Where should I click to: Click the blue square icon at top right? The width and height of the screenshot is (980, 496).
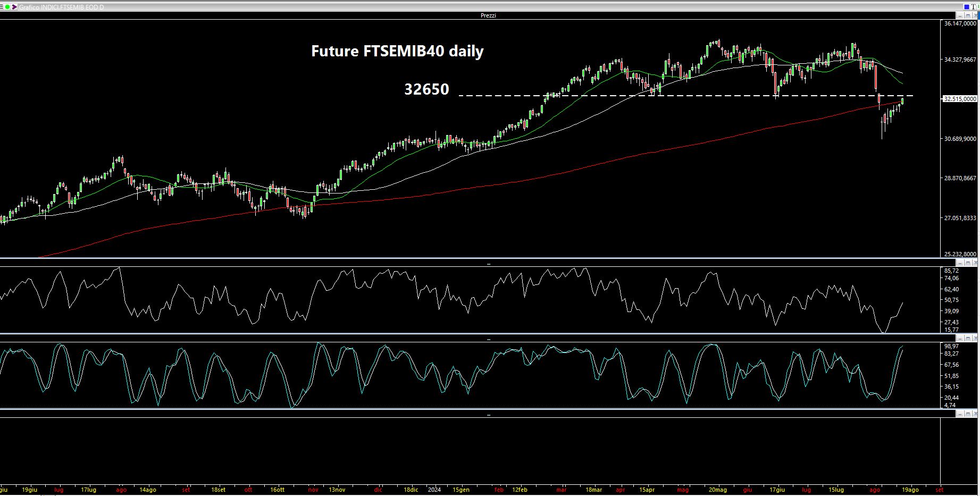967,7
